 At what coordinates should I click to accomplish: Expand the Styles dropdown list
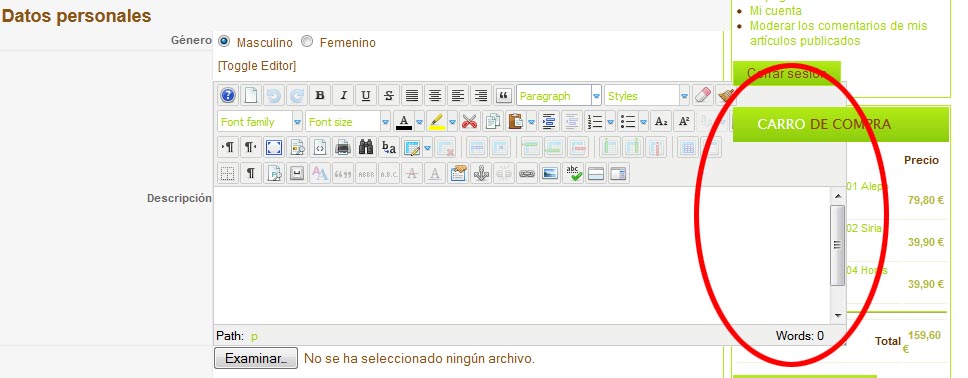pyautogui.click(x=647, y=96)
